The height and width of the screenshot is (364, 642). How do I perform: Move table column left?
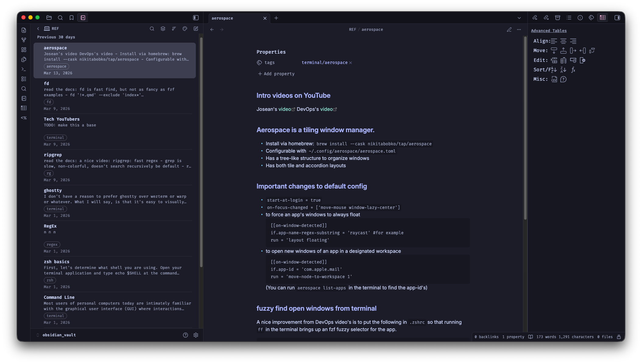point(583,51)
